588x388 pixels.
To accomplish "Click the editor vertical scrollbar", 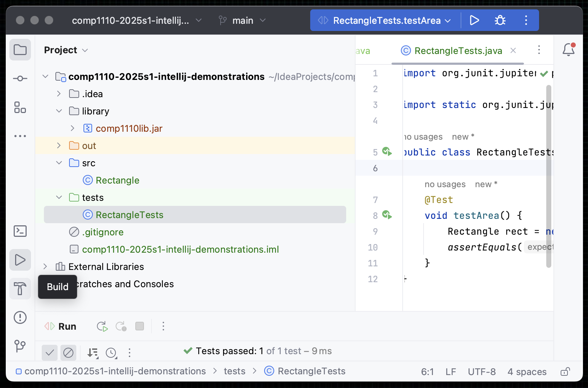I will pyautogui.click(x=549, y=176).
